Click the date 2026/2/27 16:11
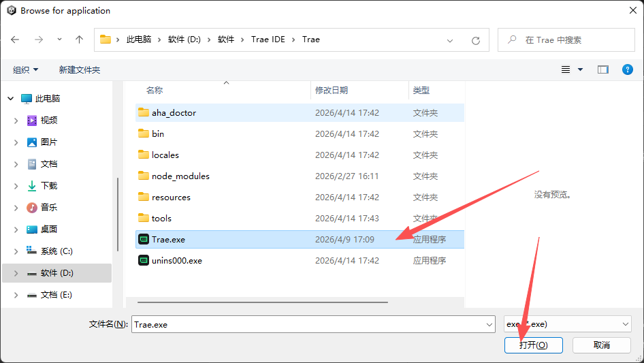The height and width of the screenshot is (363, 644). point(347,176)
